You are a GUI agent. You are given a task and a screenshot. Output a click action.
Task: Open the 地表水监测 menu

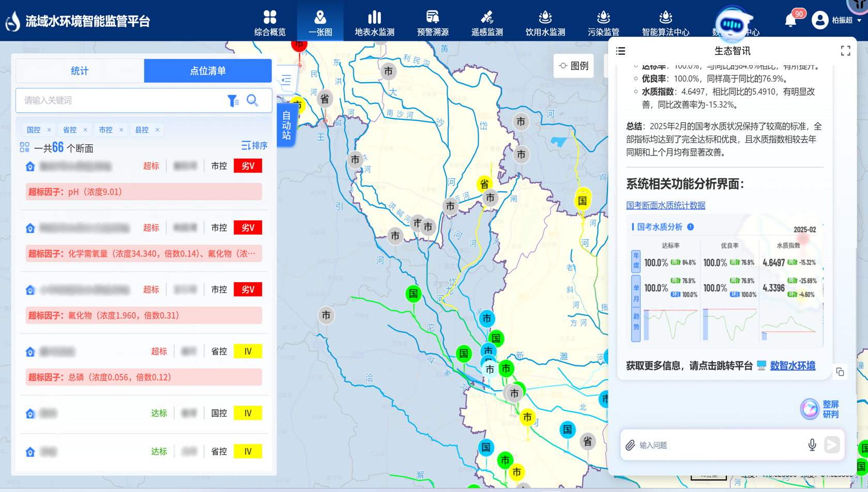coord(374,23)
